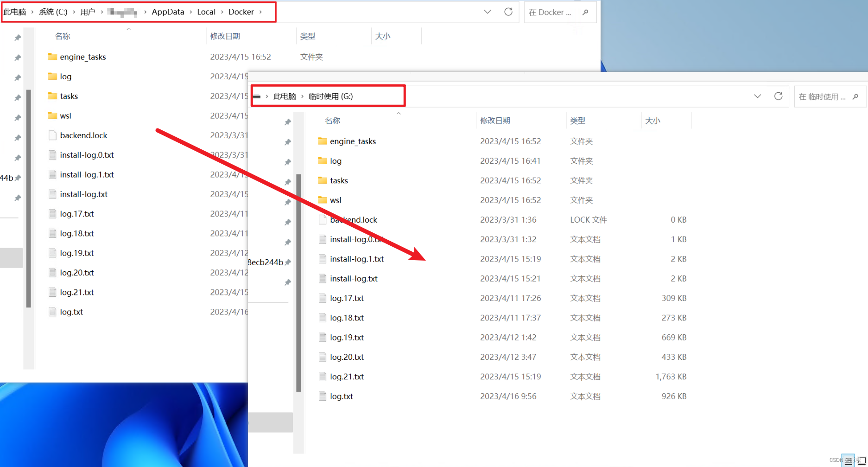The height and width of the screenshot is (467, 868).
Task: Click search magnifier icon in G: drive window
Action: coord(855,97)
